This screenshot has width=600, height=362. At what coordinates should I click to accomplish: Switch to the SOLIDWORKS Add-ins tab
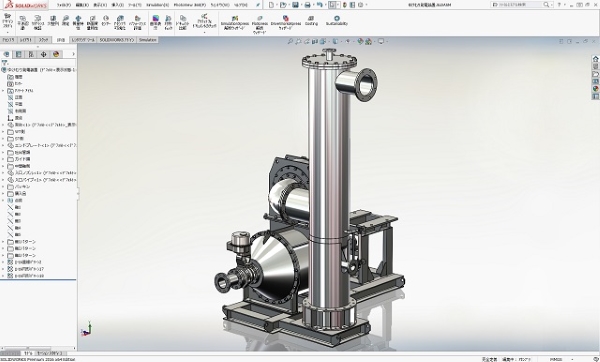pyautogui.click(x=117, y=40)
